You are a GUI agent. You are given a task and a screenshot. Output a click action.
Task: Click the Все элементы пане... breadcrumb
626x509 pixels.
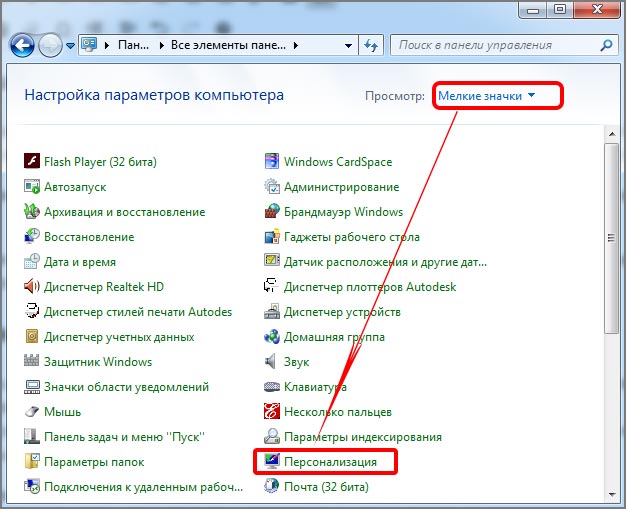[x=228, y=45]
